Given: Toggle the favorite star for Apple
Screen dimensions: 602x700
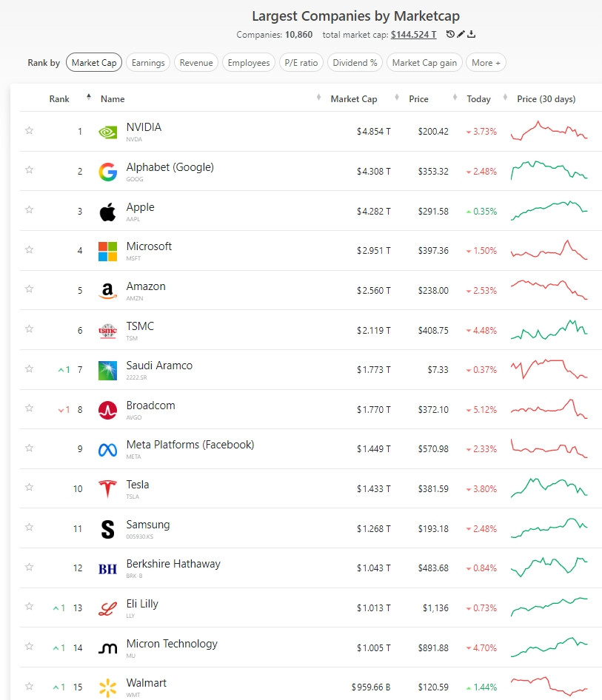Looking at the screenshot, I should click(x=30, y=209).
